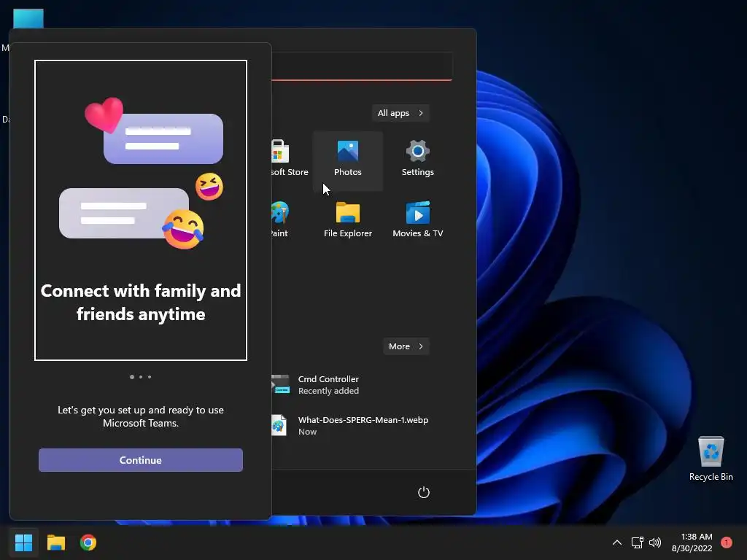The width and height of the screenshot is (747, 560).
Task: Select the middle carousel page dot
Action: point(141,377)
